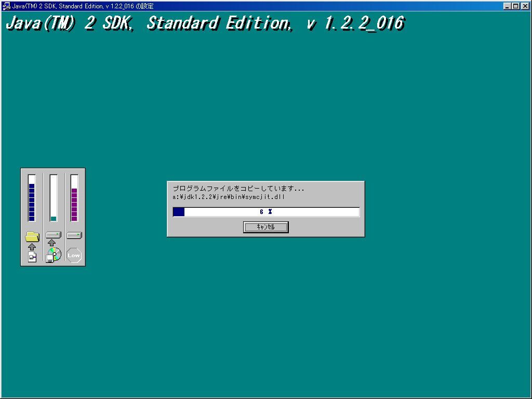The height and width of the screenshot is (399, 532).
Task: Click the 6 % progress label
Action: point(266,212)
